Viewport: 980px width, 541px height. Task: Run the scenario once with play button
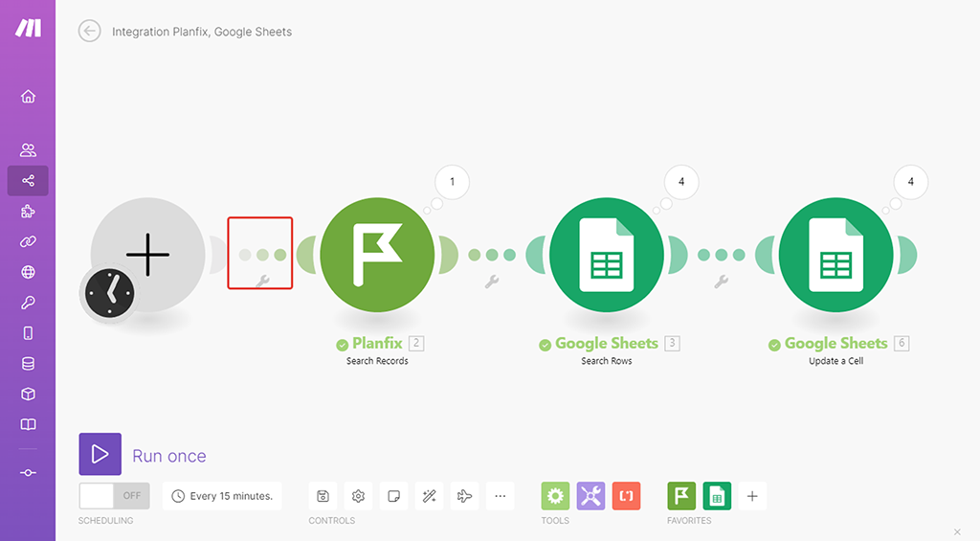coord(100,454)
